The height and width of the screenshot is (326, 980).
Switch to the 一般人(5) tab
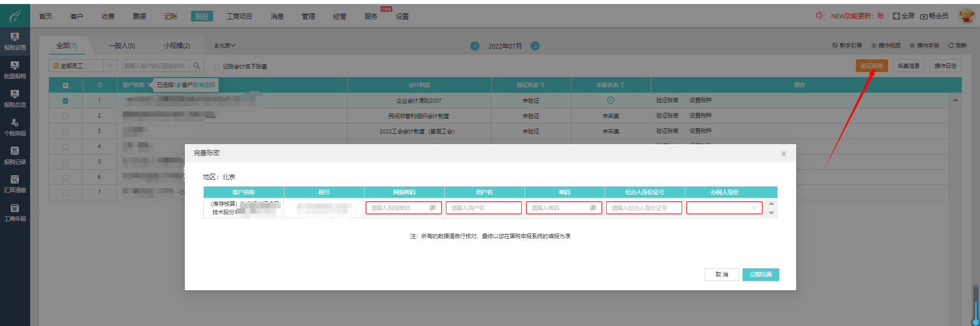click(122, 46)
